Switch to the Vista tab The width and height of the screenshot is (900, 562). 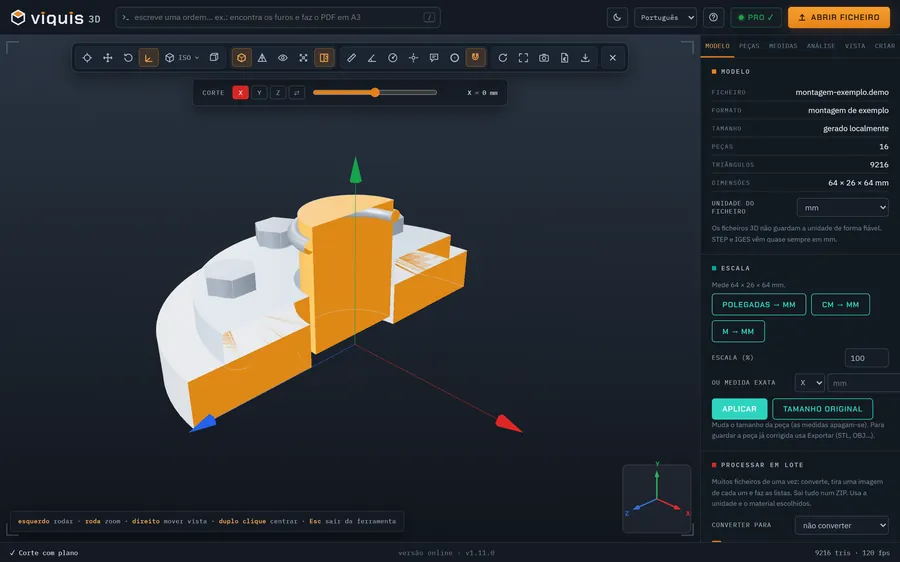[855, 46]
